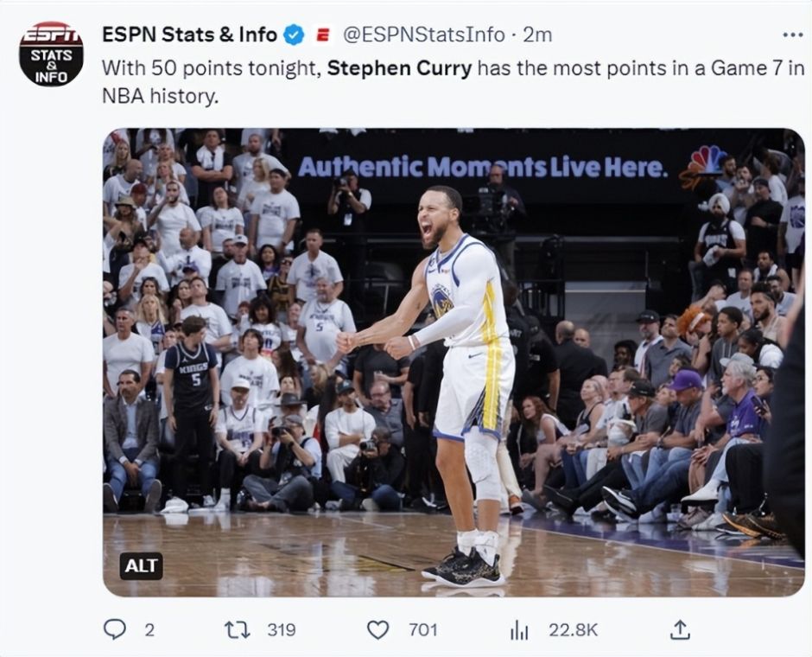
Task: Open the three-dot more options menu
Action: (791, 35)
